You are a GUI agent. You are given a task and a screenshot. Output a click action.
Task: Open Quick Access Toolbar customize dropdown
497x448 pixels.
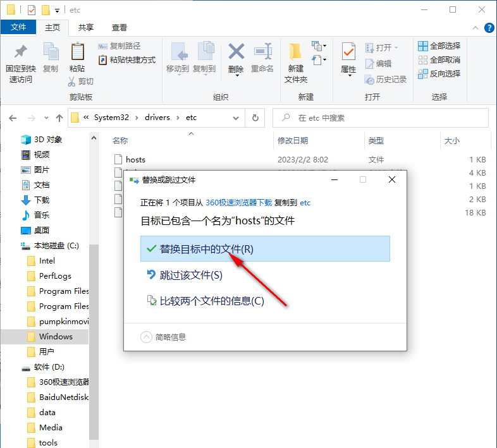(57, 11)
